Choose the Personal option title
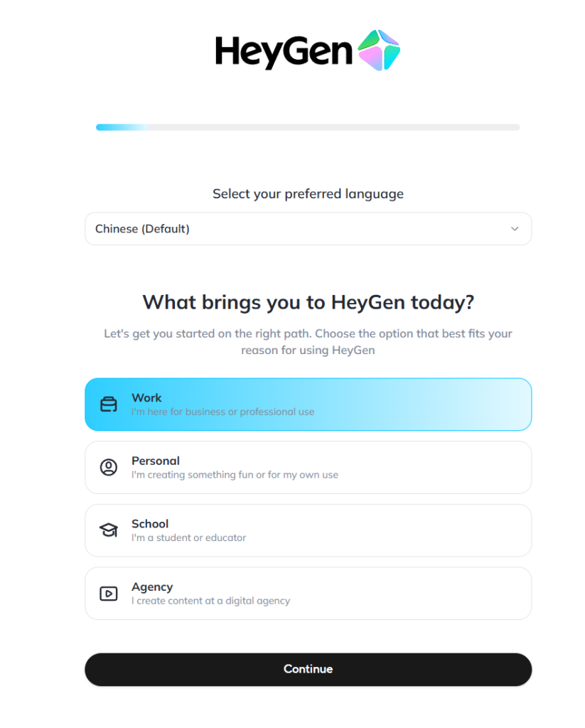 click(x=156, y=461)
